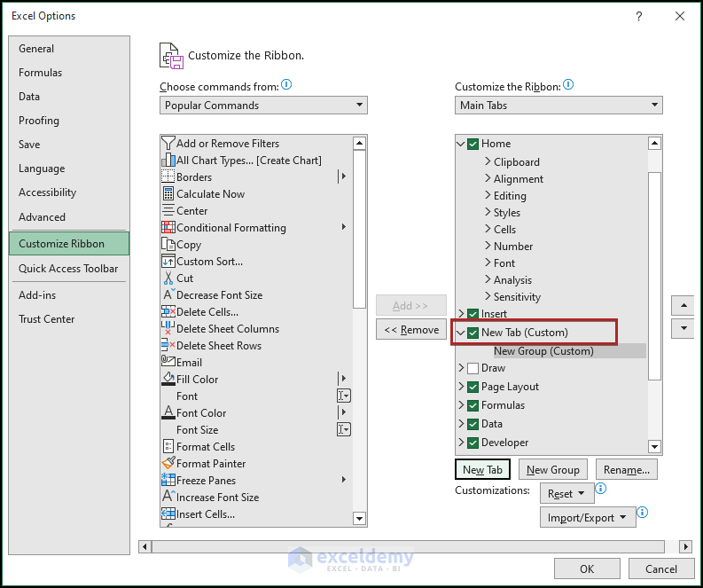Click the info icon beside Choose commands from
Viewport: 703px width, 588px height.
click(x=286, y=84)
